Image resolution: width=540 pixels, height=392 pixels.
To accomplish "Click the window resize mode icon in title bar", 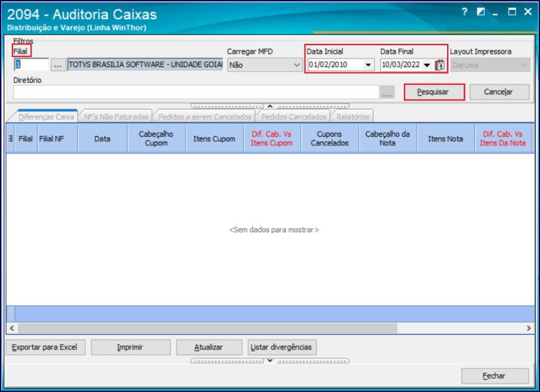I will pyautogui.click(x=481, y=12).
